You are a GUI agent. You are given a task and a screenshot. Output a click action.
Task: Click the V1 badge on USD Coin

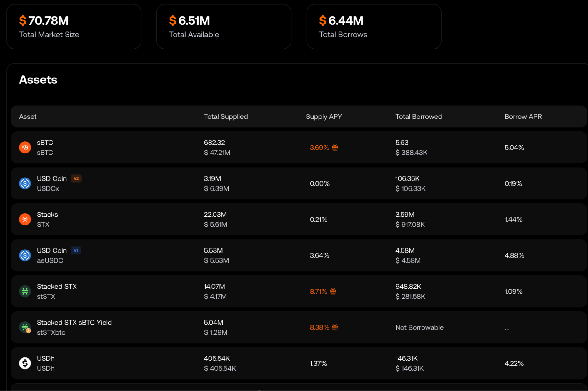pos(76,250)
